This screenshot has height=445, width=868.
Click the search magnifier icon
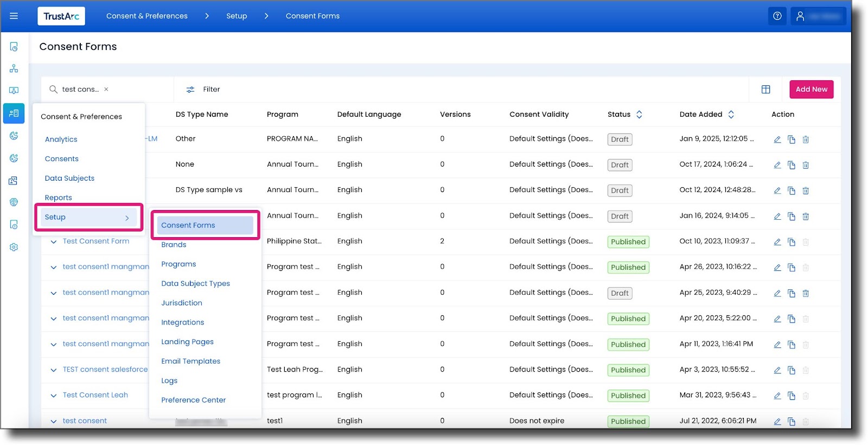click(x=53, y=90)
